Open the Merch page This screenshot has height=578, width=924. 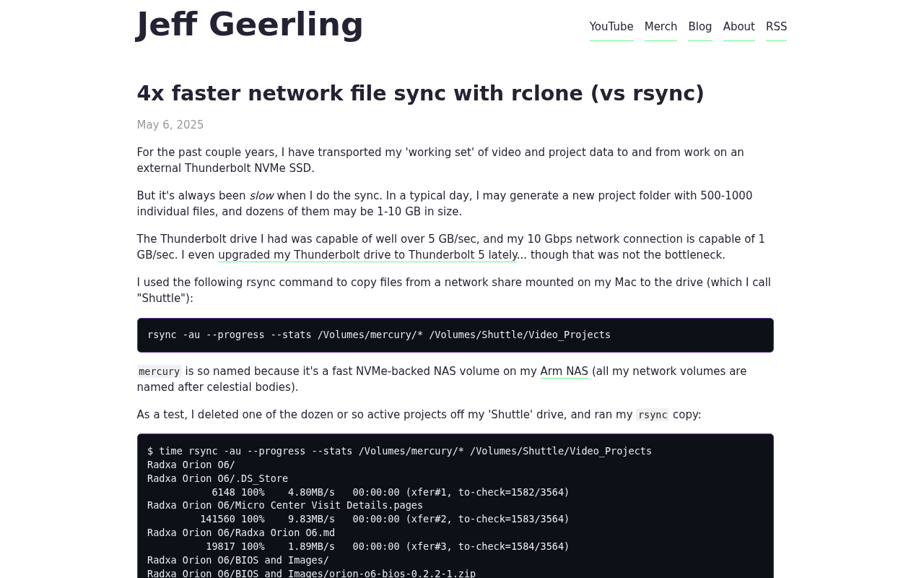[661, 27]
